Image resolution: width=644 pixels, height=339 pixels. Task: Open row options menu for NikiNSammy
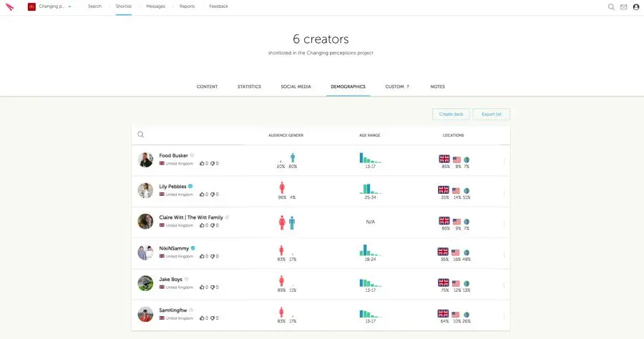pos(504,253)
